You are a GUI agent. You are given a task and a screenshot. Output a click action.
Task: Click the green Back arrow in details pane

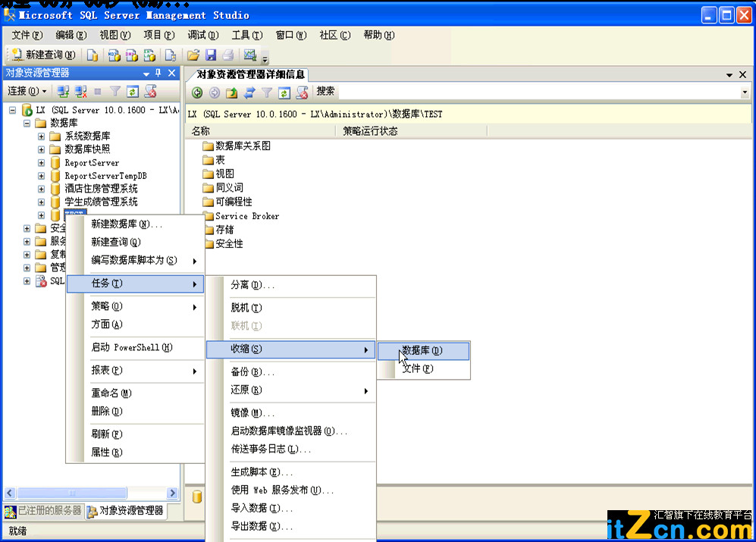point(197,92)
